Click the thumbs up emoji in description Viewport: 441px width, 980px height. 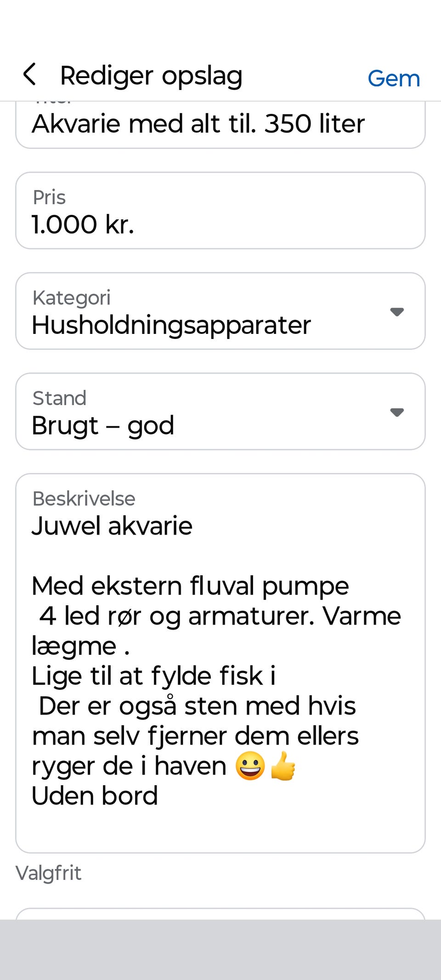click(283, 766)
